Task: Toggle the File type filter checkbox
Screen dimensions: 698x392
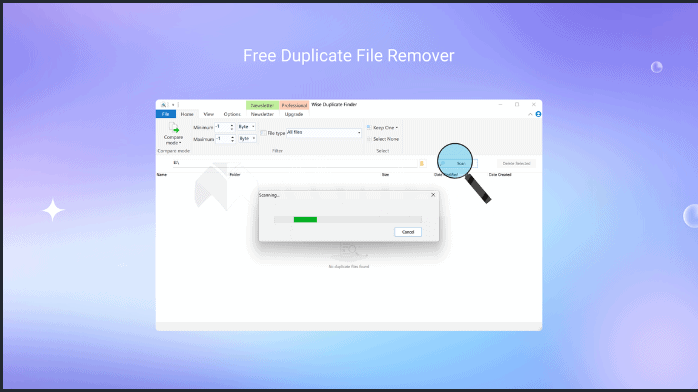Action: (263, 133)
